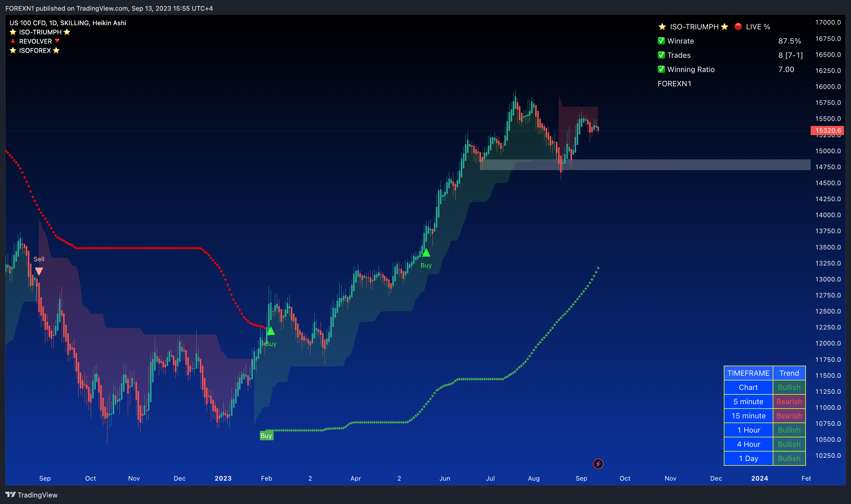Click the ISOFOREX indicator legend
This screenshot has height=504, width=851.
(35, 50)
